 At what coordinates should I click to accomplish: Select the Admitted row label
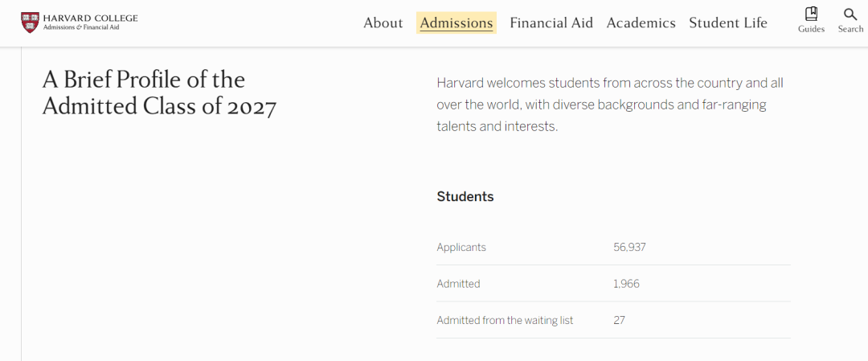[458, 284]
